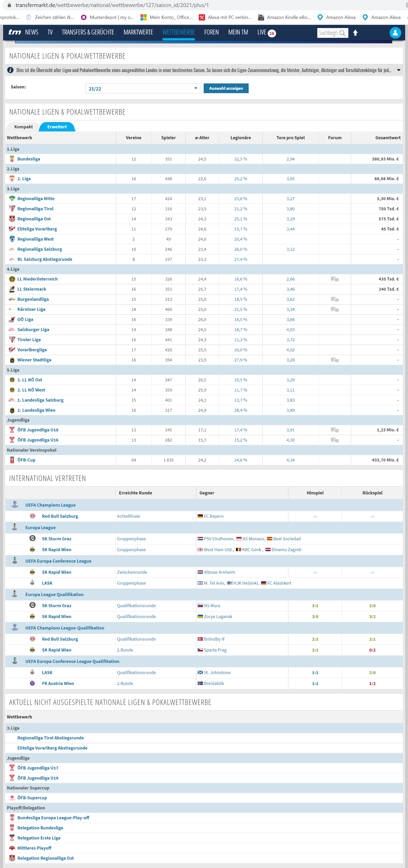Open UEFA Europa Conference League link
This screenshot has width=408, height=868.
(58, 561)
